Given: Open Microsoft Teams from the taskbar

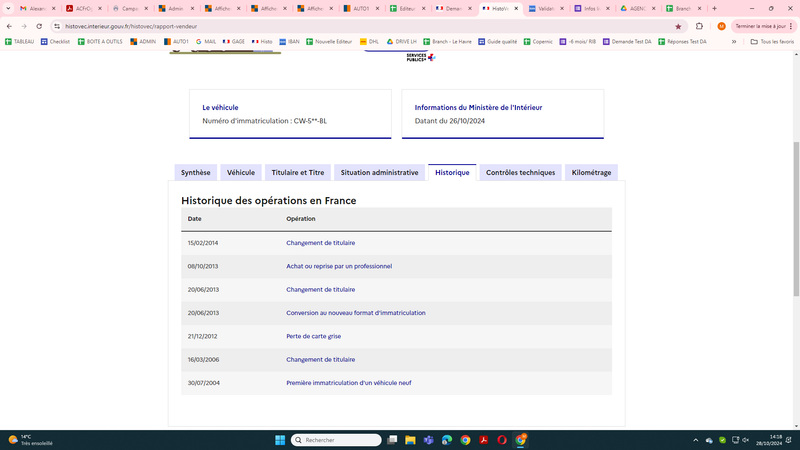Looking at the screenshot, I should [x=429, y=440].
